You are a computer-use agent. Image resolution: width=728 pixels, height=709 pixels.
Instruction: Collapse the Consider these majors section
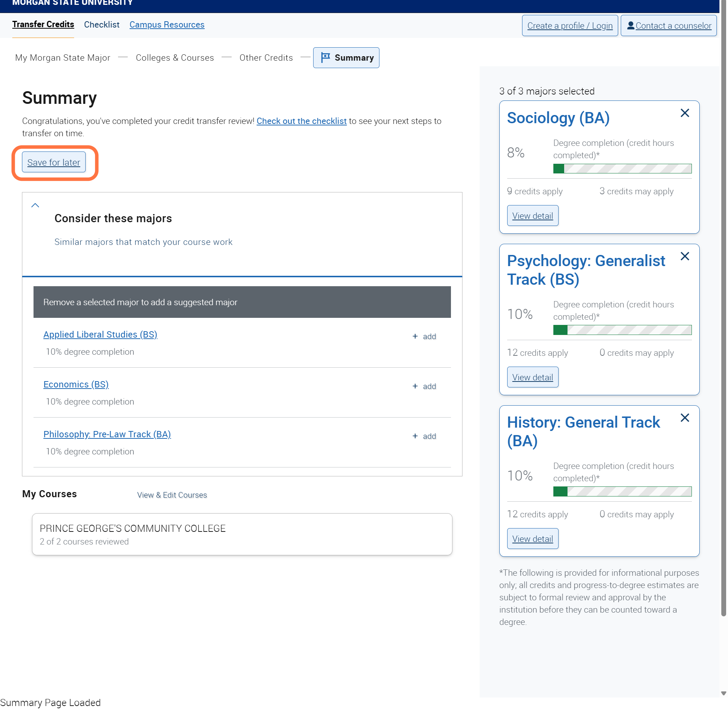35,205
